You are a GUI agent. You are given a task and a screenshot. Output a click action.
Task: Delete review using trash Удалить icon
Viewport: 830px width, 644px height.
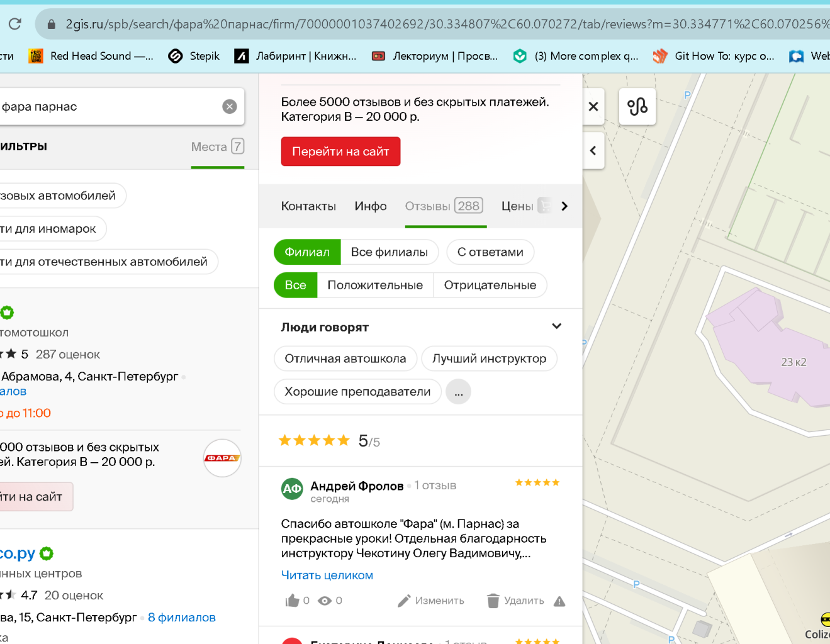(493, 601)
